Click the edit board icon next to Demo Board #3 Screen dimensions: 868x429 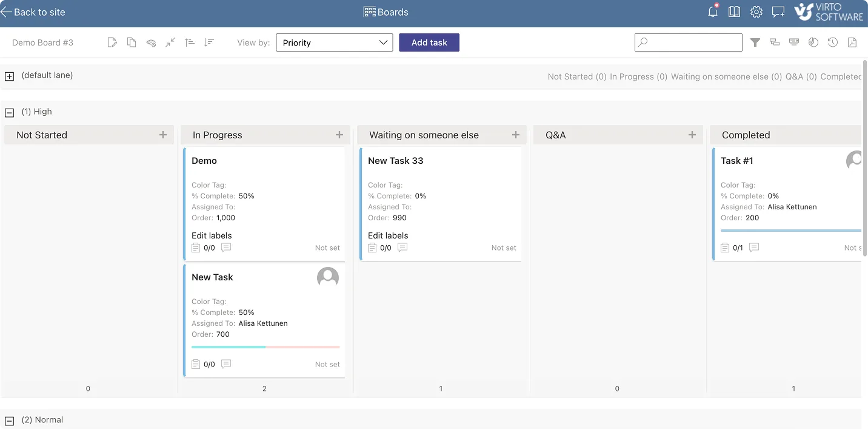click(112, 42)
